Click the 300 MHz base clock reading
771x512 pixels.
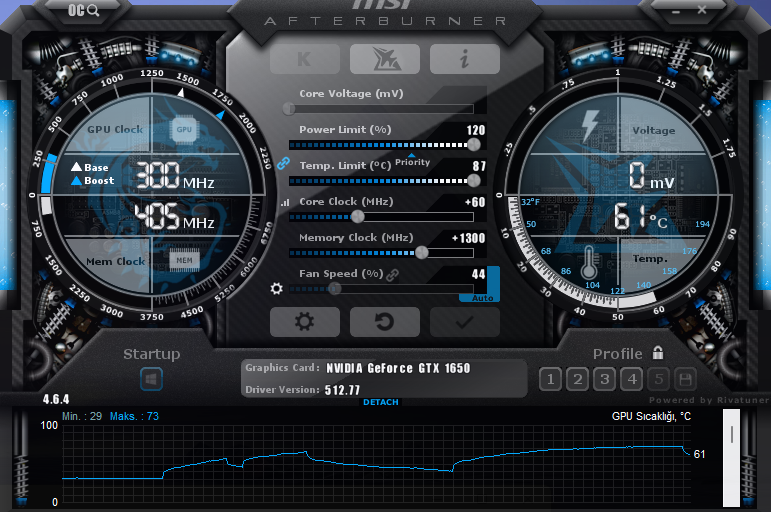(175, 176)
